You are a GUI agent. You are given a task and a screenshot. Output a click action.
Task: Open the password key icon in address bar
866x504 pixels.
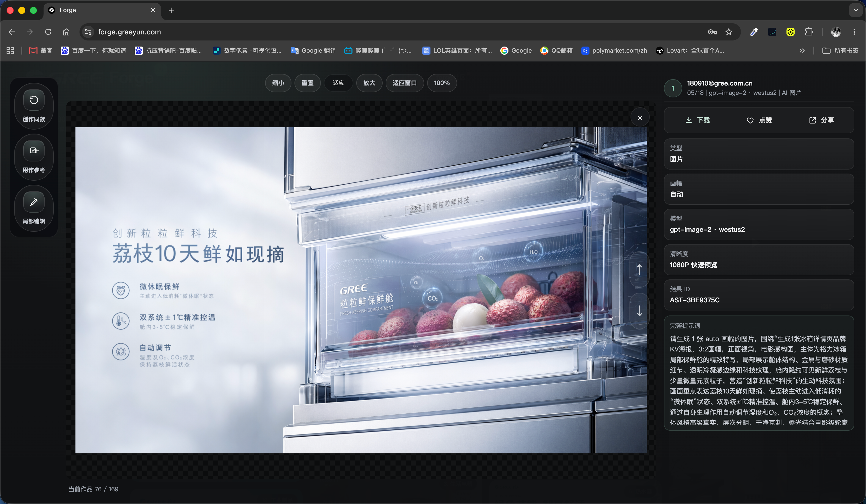tap(712, 32)
